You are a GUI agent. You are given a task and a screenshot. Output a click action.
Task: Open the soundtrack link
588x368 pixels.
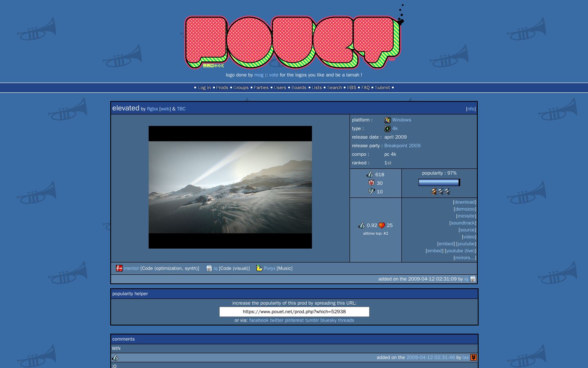pos(463,223)
